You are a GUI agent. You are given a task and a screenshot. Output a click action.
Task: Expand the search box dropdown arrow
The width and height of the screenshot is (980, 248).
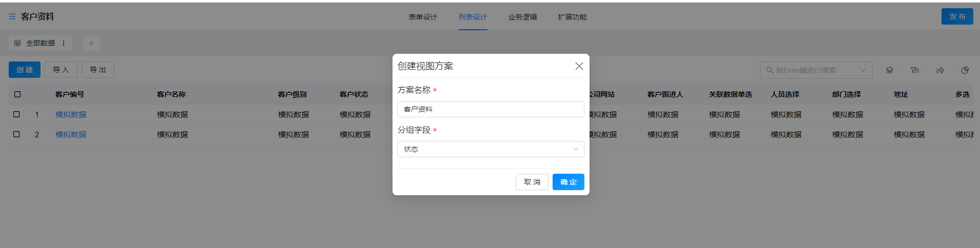point(863,70)
